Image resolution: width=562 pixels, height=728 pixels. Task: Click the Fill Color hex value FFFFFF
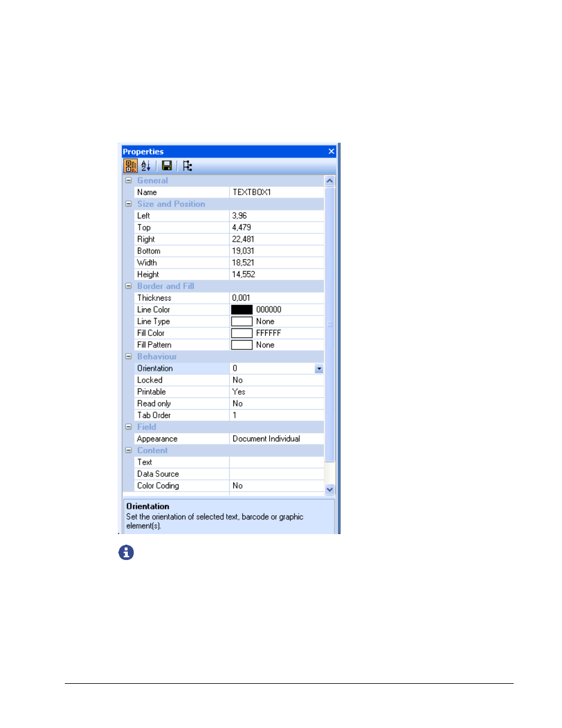(x=269, y=333)
